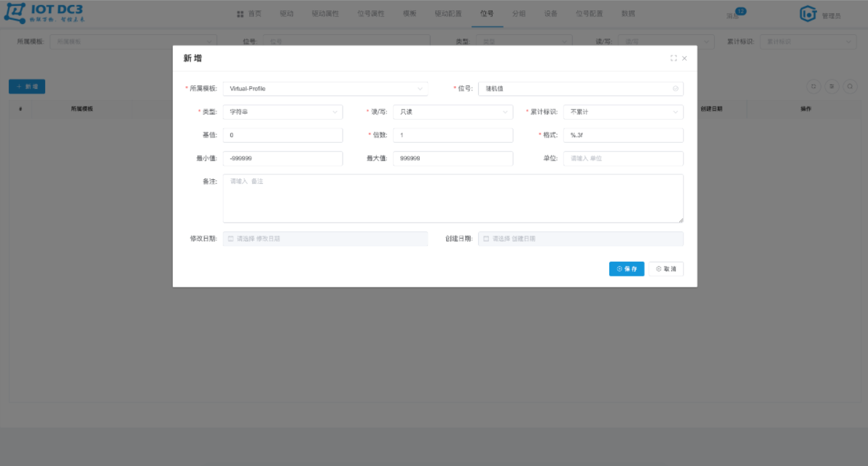Viewport: 868px width, 466px height.
Task: Click the 保存 save button
Action: (627, 269)
